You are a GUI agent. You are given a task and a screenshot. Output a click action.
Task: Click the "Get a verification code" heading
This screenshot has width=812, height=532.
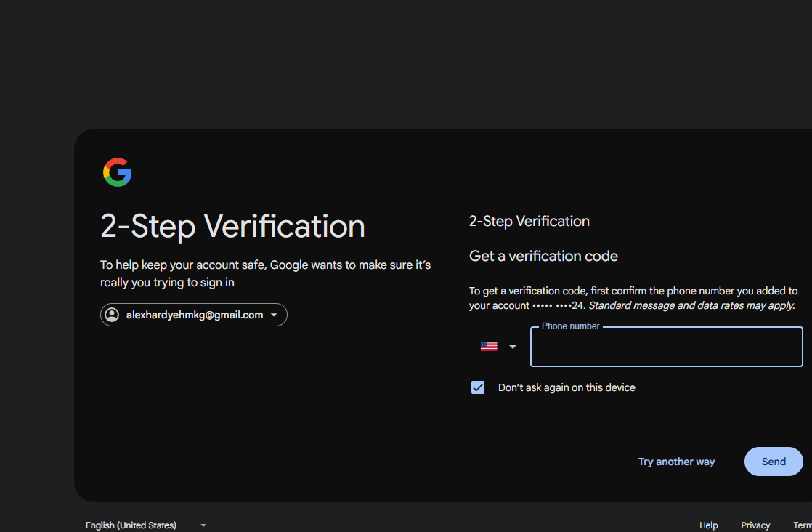[x=543, y=256]
